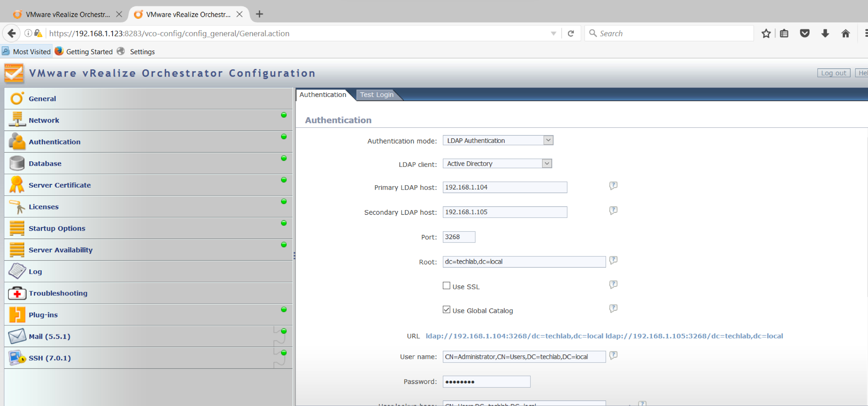Open the Mail (5.5.1) plug-in link
Image resolution: width=868 pixels, height=406 pixels.
50,336
